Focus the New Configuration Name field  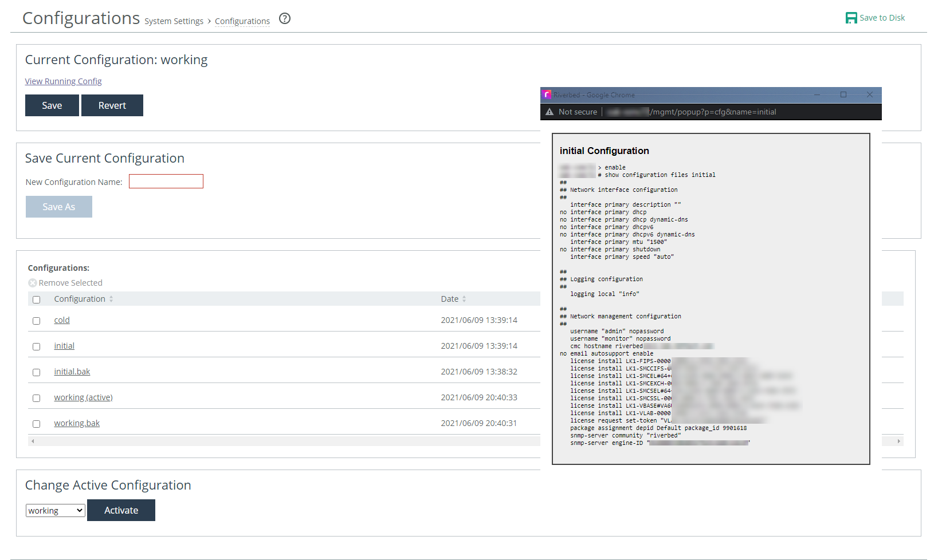pos(166,182)
